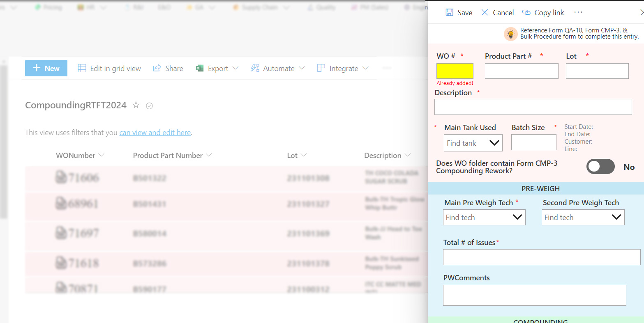Screen dimensions: 644x323
Task: Open the Integrate menu
Action: (343, 68)
